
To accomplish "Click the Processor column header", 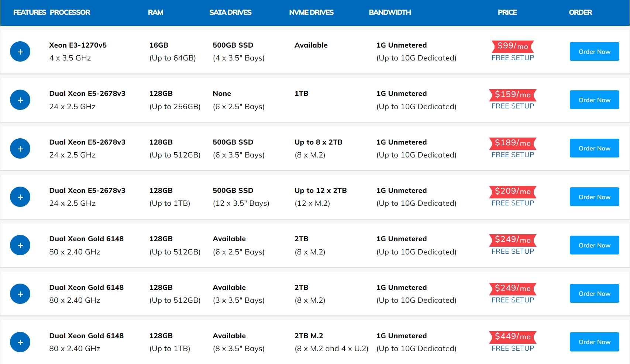I will 70,12.
